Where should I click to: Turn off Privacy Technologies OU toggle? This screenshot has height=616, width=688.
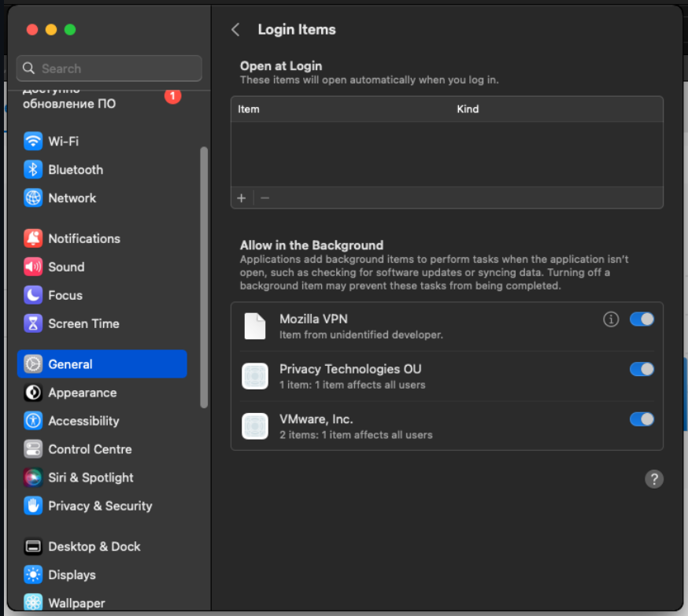(x=642, y=370)
